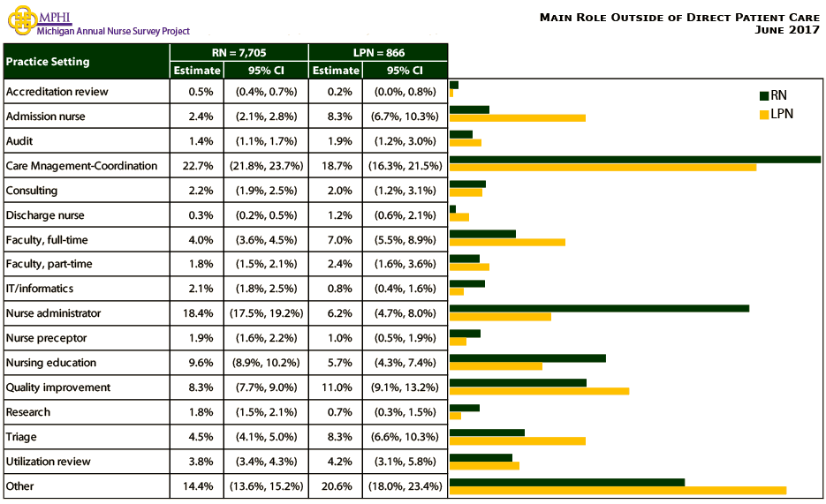The height and width of the screenshot is (504, 826).
Task: Click the 20.6% LPN estimate cell
Action: tap(336, 486)
